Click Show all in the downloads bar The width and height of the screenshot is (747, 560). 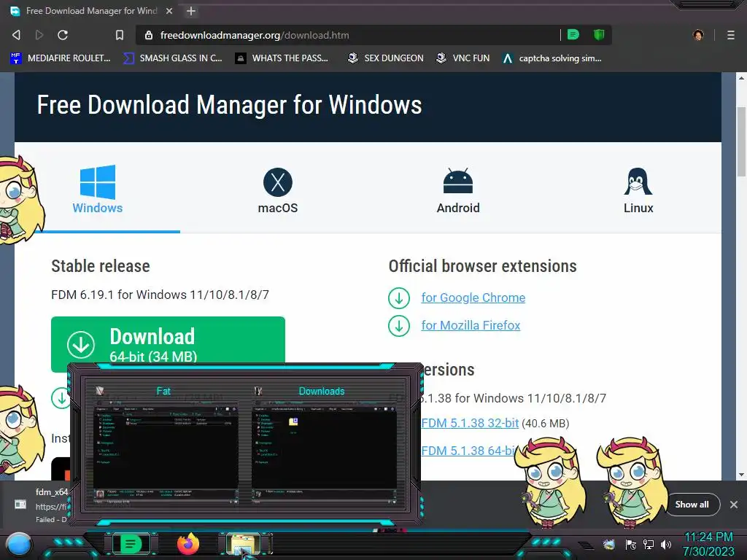[692, 505]
